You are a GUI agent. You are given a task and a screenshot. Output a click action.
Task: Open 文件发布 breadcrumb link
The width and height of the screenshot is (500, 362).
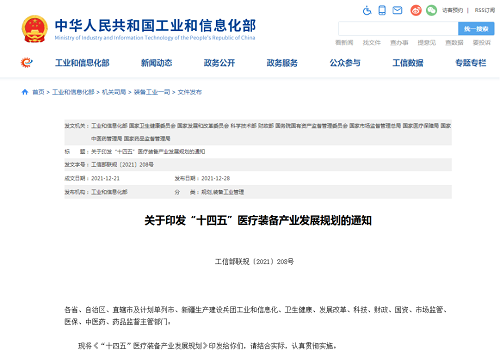[x=190, y=92]
